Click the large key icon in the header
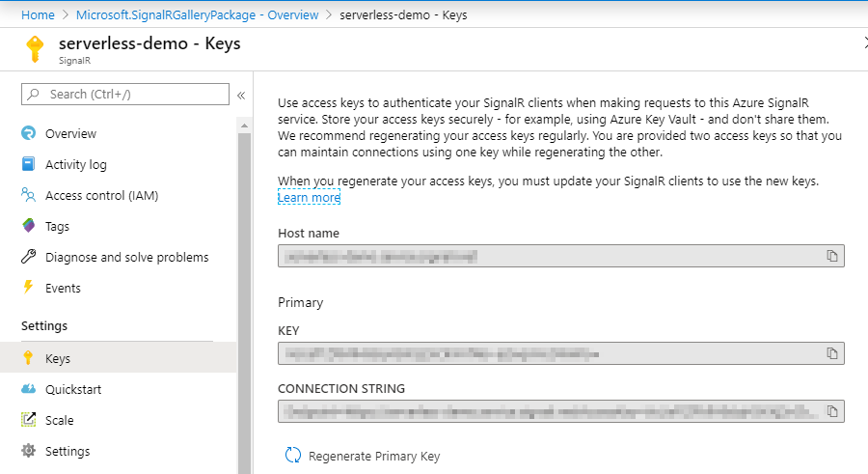The height and width of the screenshot is (474, 868). point(35,49)
